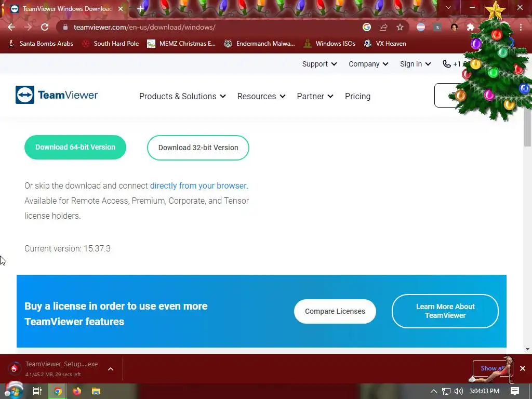532x399 pixels.
Task: Click the Compare Licenses button
Action: 335,311
